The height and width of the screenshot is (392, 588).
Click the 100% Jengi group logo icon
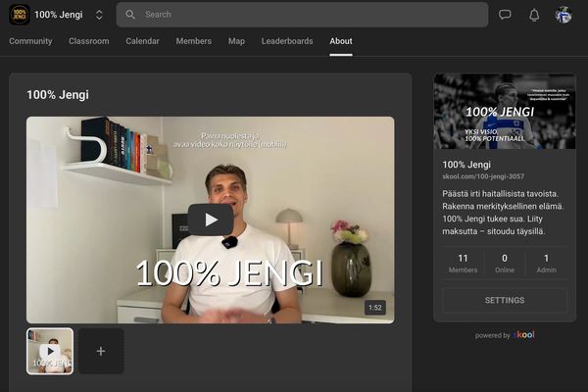20,15
